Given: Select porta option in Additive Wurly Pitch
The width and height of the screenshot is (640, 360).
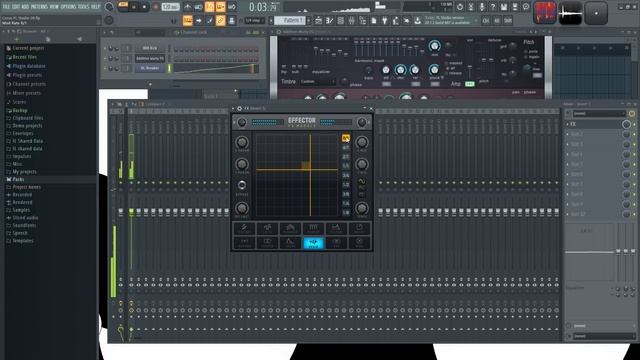Looking at the screenshot, I should pos(531,52).
